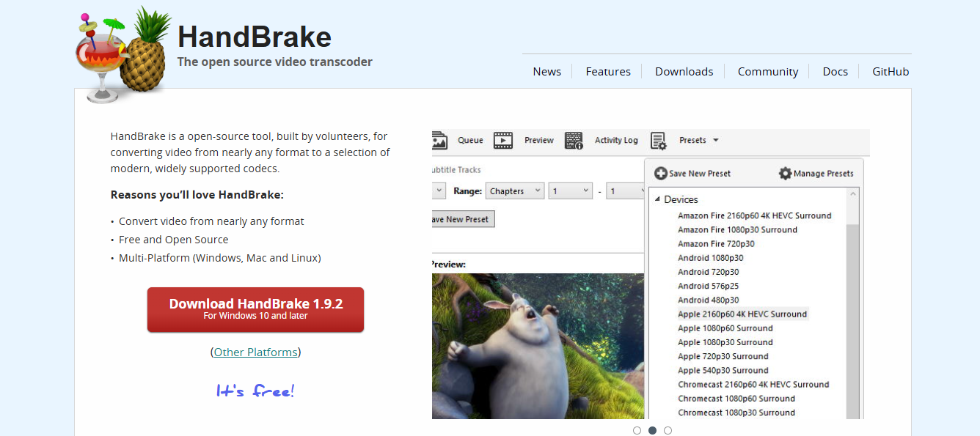The width and height of the screenshot is (980, 436).
Task: Select Android 1080p30 preset
Action: [710, 258]
